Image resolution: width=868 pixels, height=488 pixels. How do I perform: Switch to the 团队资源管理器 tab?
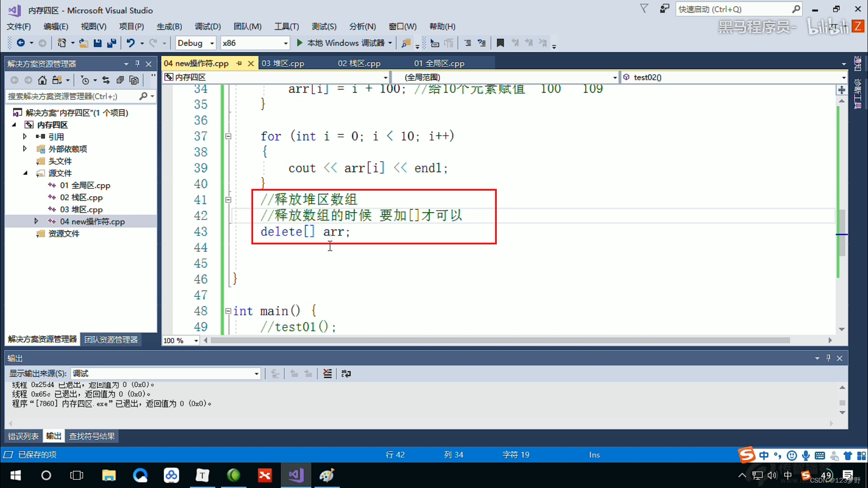point(111,339)
